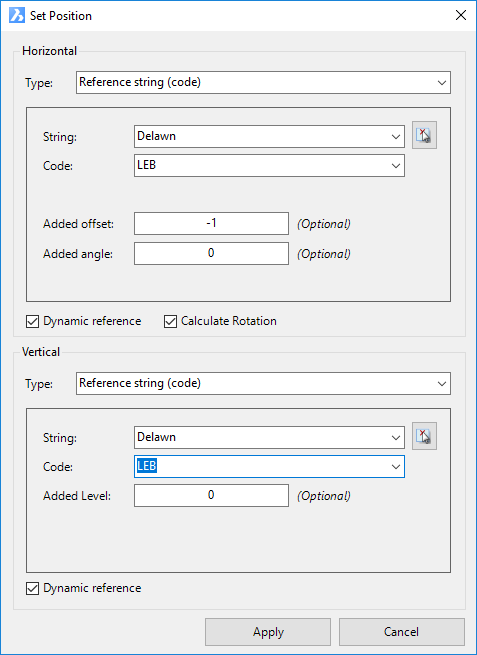Open the Horizontal Type dropdown

(263, 82)
